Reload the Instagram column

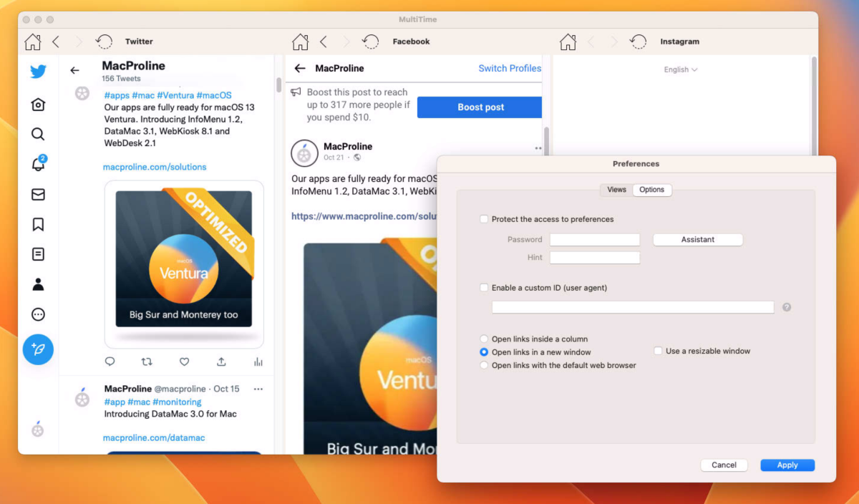coord(638,42)
